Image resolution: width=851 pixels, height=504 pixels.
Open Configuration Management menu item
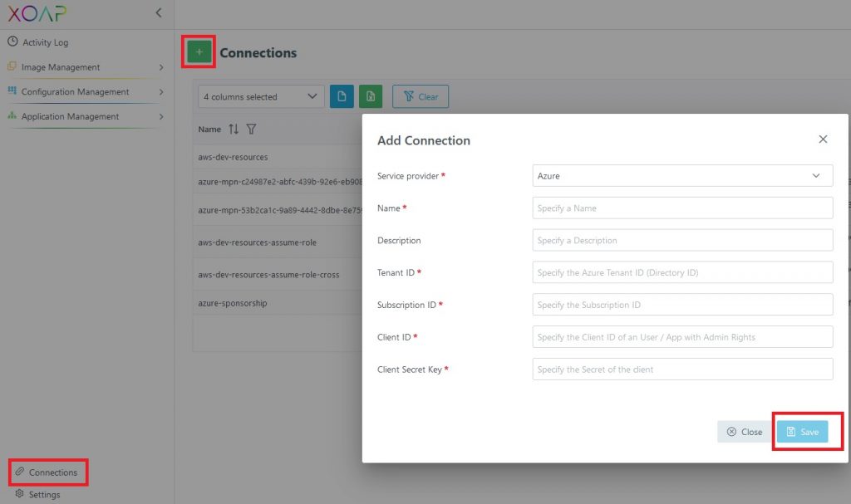coord(75,91)
